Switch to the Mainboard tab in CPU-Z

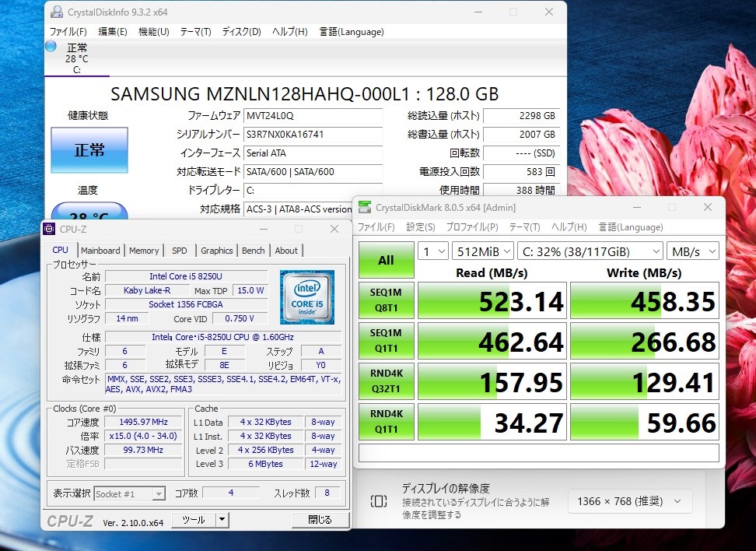(100, 251)
